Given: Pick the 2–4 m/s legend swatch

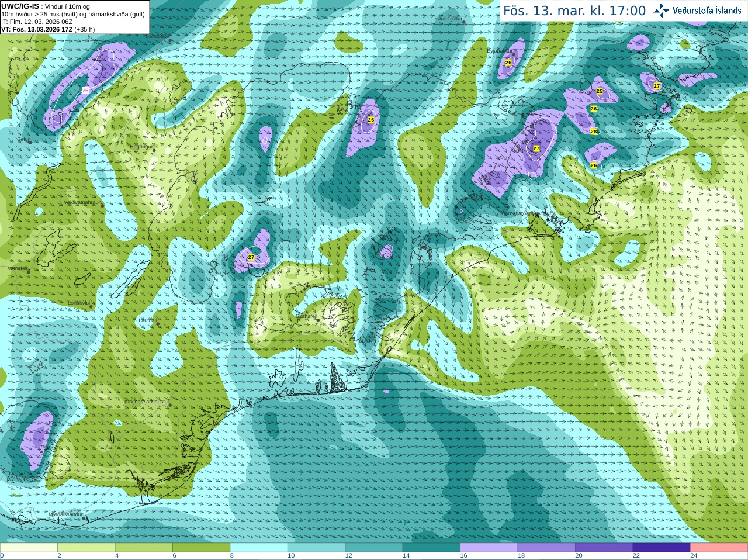Looking at the screenshot, I should 86,548.
